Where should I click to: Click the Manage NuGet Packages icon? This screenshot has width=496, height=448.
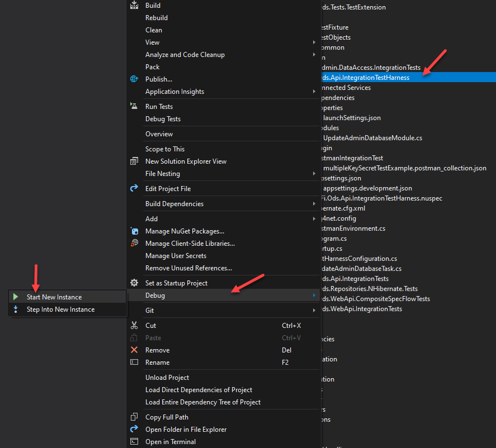(x=134, y=231)
